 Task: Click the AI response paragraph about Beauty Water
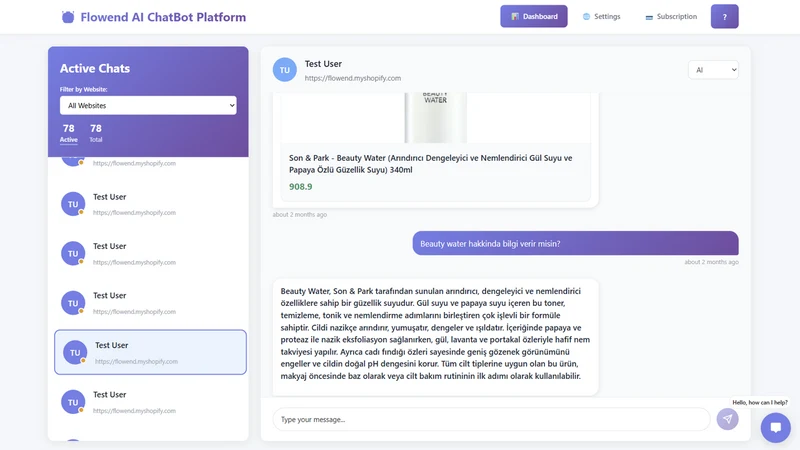tap(435, 334)
